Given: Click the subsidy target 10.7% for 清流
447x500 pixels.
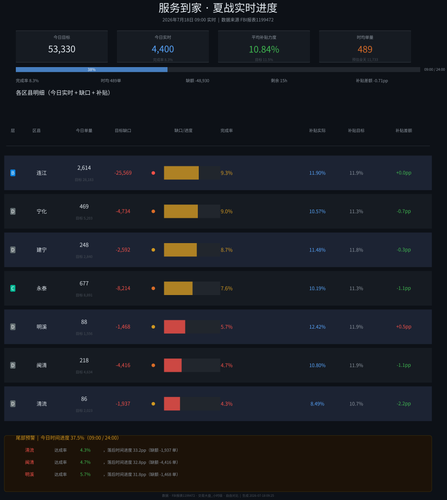Looking at the screenshot, I should [356, 404].
